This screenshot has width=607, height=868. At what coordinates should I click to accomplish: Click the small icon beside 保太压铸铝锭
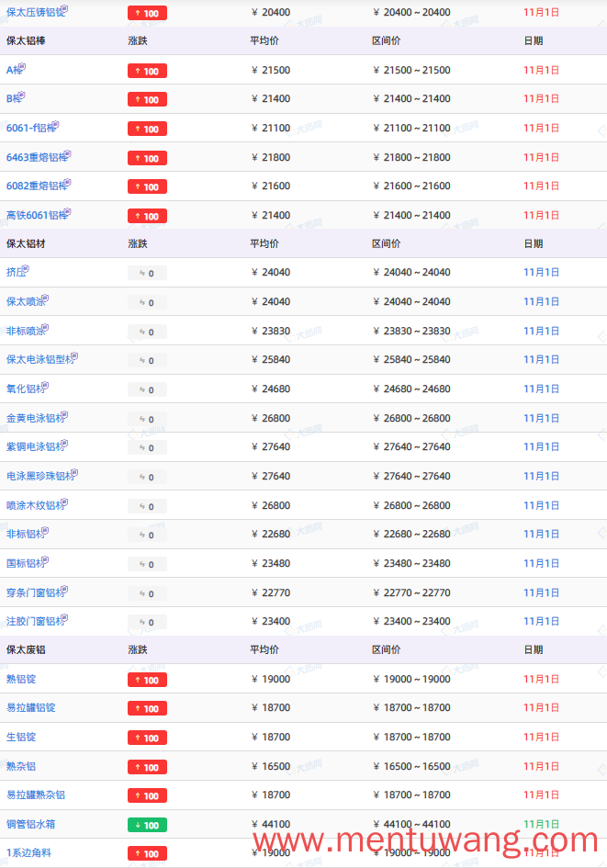tap(64, 9)
